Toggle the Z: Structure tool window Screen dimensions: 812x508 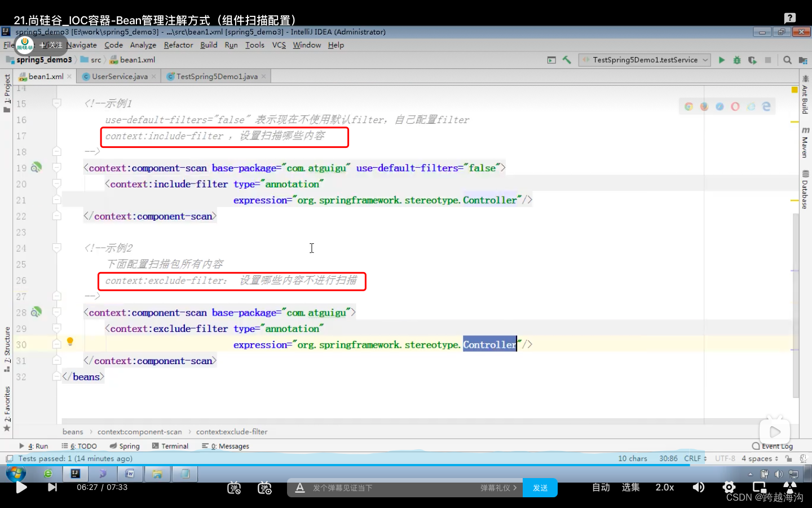coord(7,349)
